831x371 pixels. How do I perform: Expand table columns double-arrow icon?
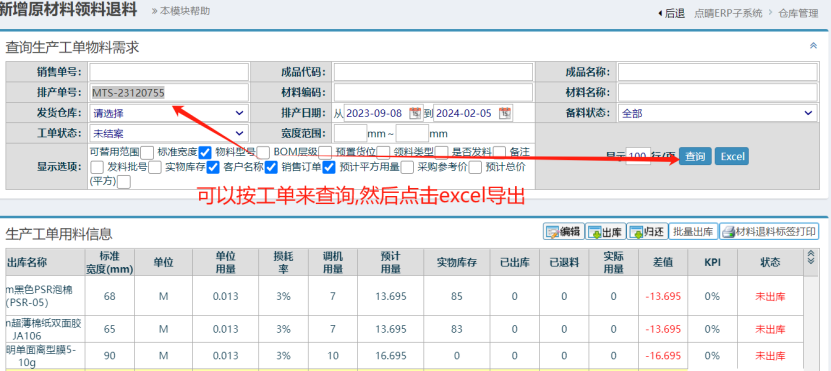tap(810, 257)
